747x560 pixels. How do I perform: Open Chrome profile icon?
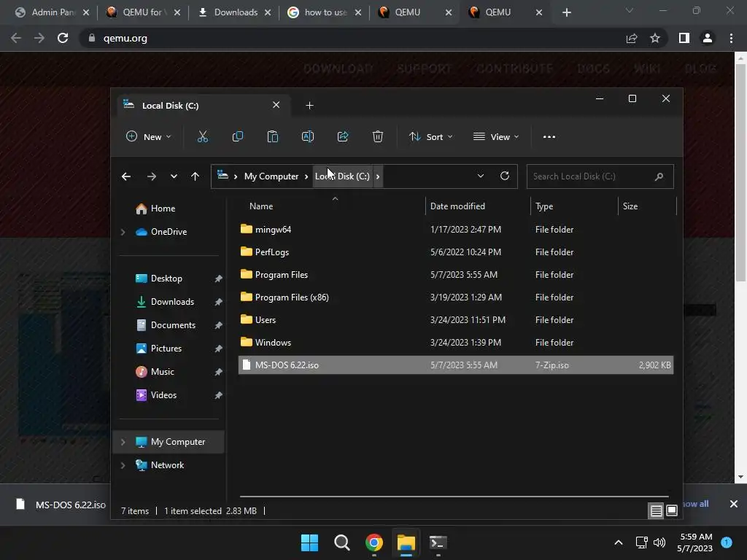(708, 38)
